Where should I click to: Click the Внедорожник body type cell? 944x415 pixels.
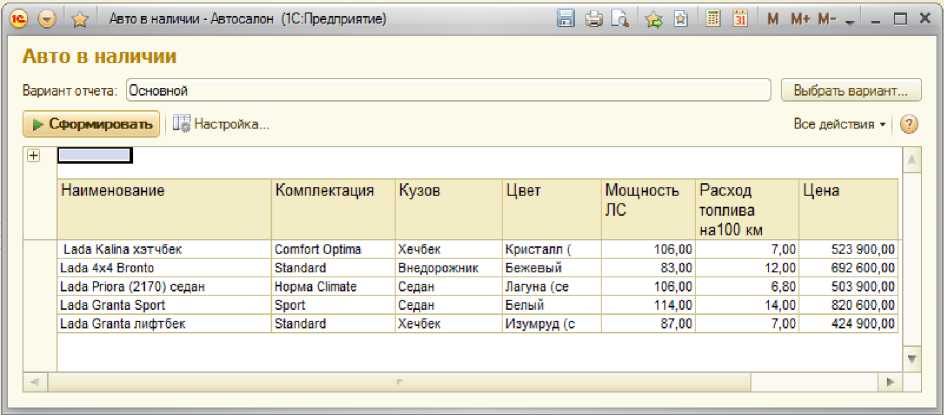[x=449, y=268]
